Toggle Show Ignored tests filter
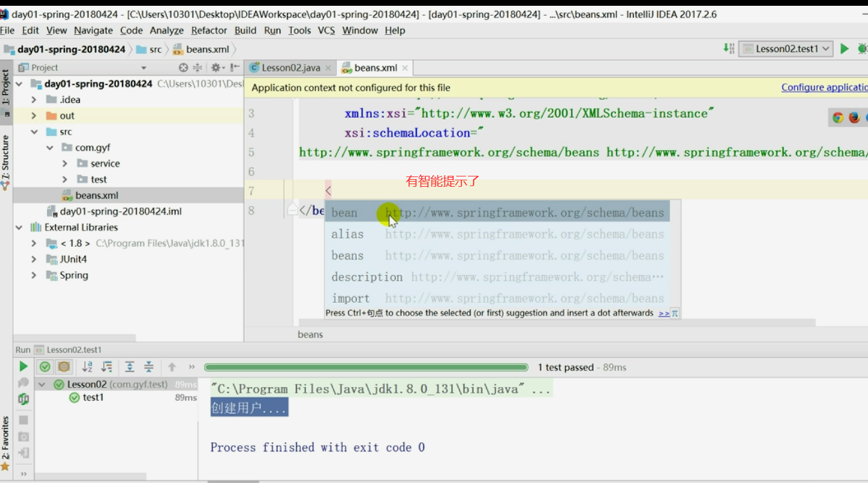 pyautogui.click(x=64, y=367)
